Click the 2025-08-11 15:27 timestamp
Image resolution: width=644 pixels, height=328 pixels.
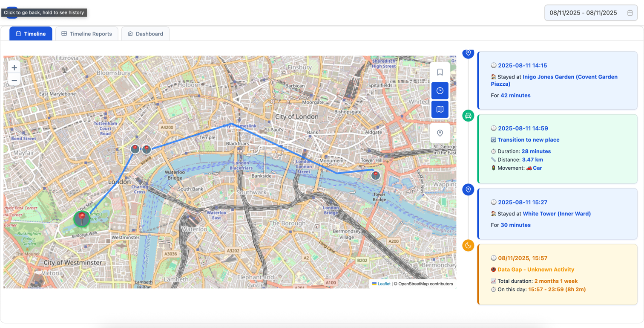point(523,202)
